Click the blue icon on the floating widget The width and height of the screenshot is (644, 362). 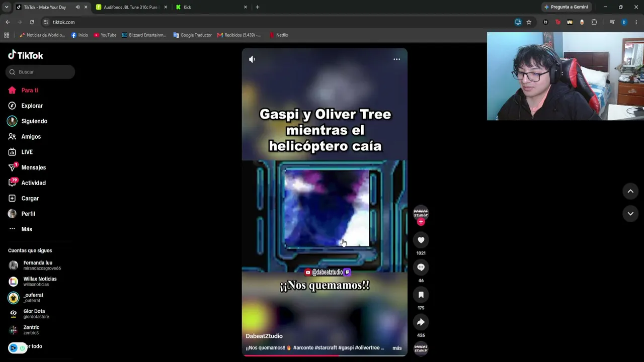13,348
